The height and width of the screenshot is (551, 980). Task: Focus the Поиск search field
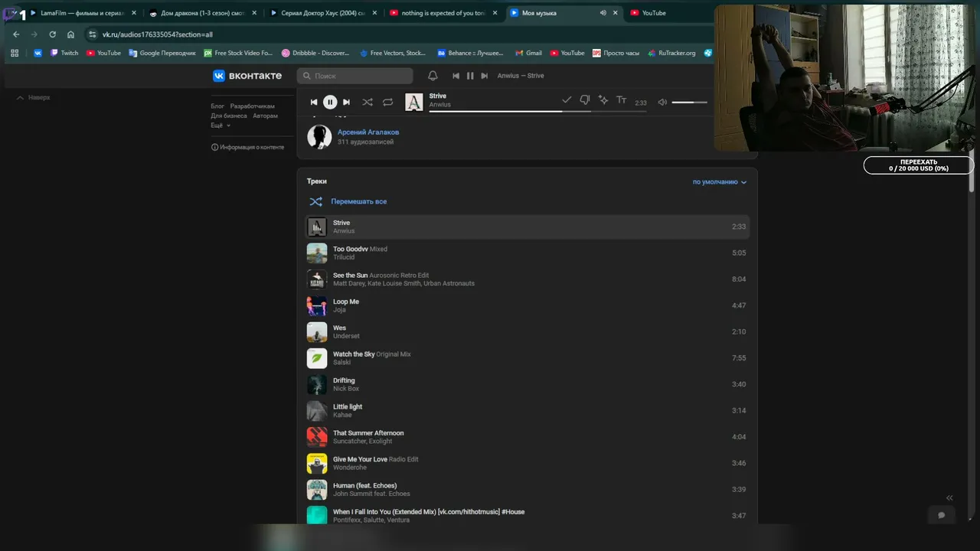(354, 76)
